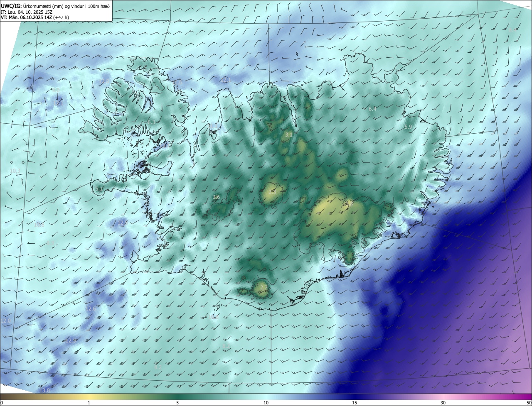Screen dimensions: 532x406
Task: Click the 10.3 value label on the map
Action: point(15,171)
